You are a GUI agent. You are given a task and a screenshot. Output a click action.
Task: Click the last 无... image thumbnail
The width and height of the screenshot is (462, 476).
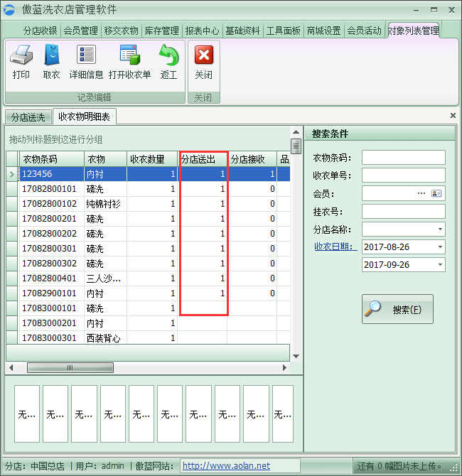(282, 413)
